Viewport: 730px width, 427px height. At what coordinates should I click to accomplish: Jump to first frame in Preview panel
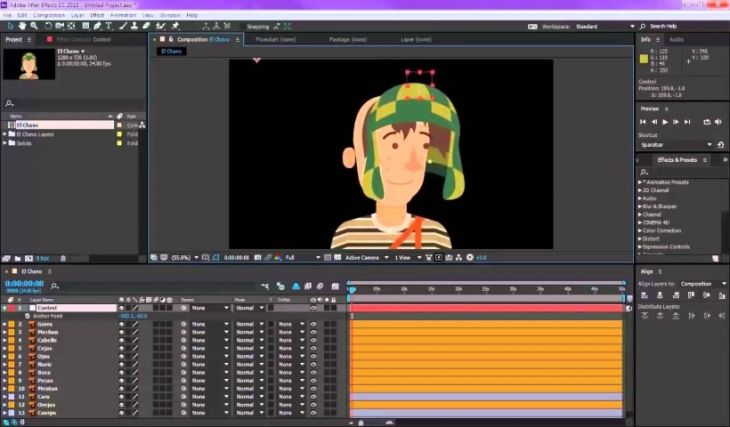click(x=645, y=122)
